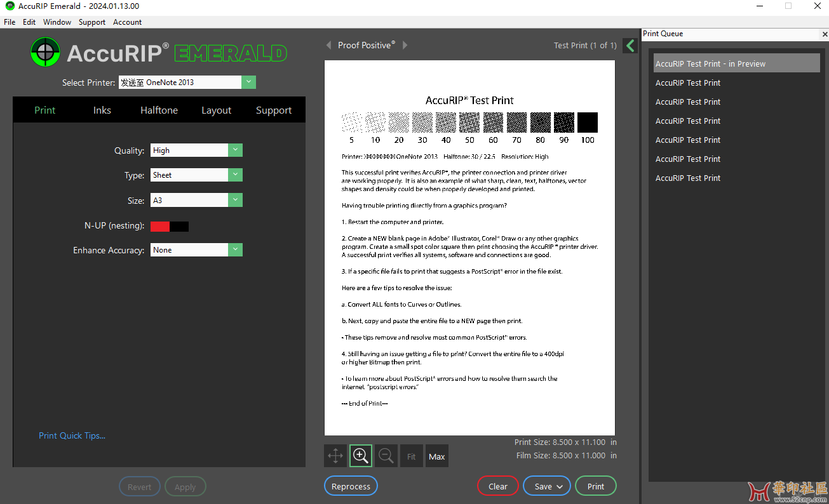The height and width of the screenshot is (504, 829).
Task: Switch to the Support tab in panel
Action: click(x=274, y=110)
